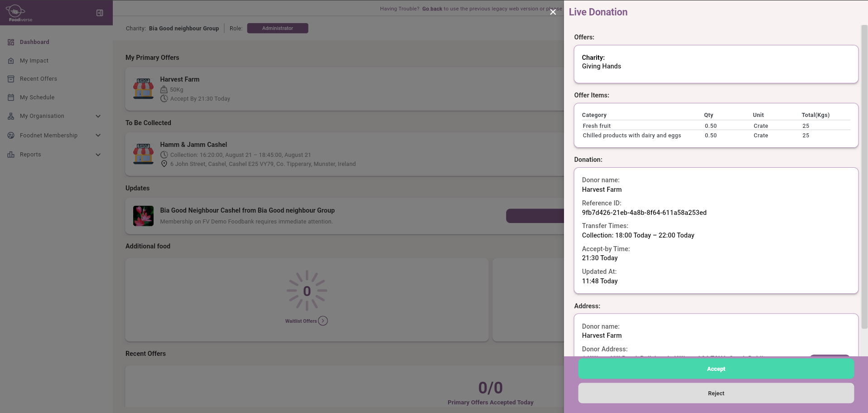Click the Go back legacy version link
The width and height of the screenshot is (868, 413).
coord(432,9)
